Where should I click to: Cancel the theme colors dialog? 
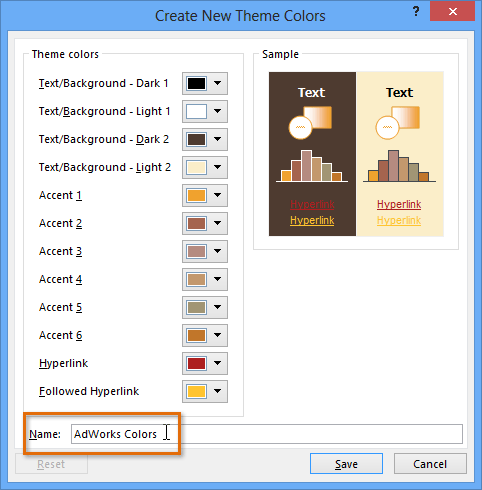[x=430, y=464]
